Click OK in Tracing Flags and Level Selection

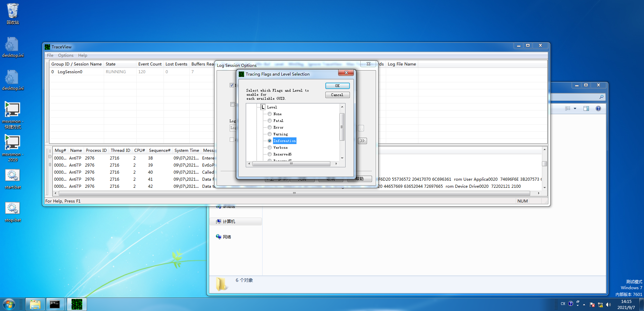pyautogui.click(x=337, y=86)
